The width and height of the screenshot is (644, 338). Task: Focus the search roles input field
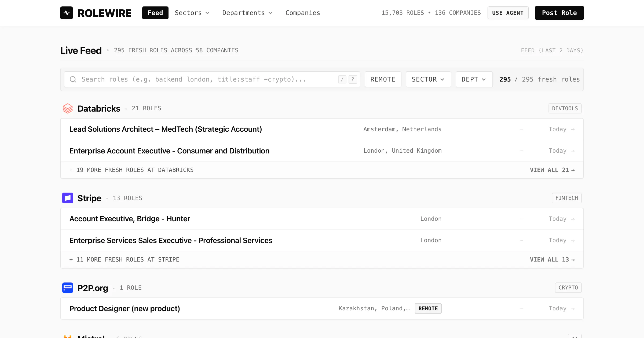tap(212, 79)
